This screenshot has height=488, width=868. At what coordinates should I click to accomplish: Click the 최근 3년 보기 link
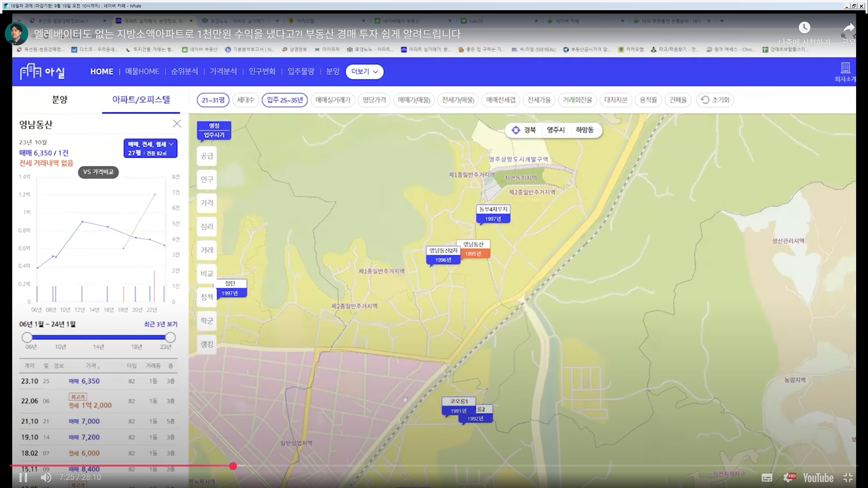[x=160, y=324]
